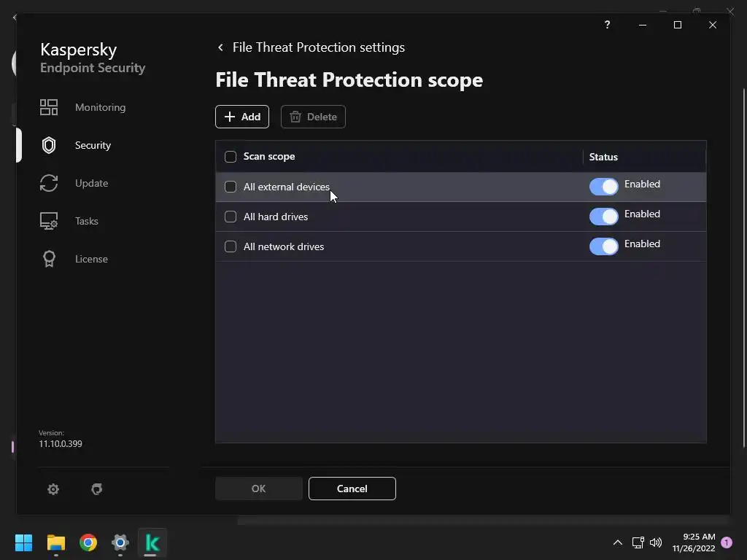Click the Update refresh arrows icon

tap(49, 183)
